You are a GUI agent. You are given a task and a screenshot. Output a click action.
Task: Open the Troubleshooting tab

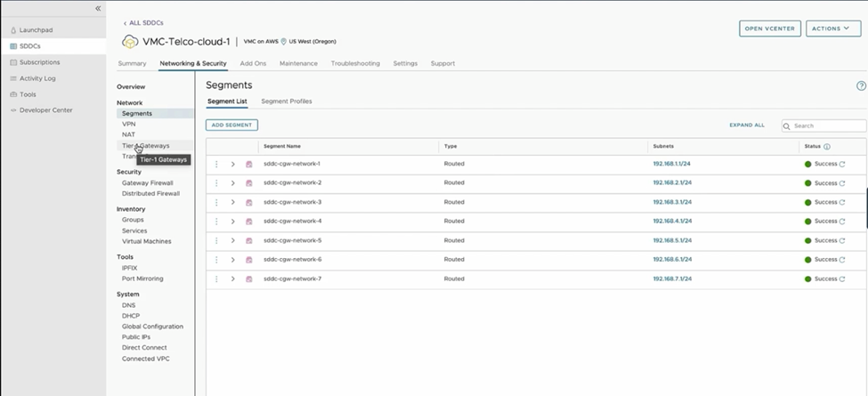[x=355, y=64]
